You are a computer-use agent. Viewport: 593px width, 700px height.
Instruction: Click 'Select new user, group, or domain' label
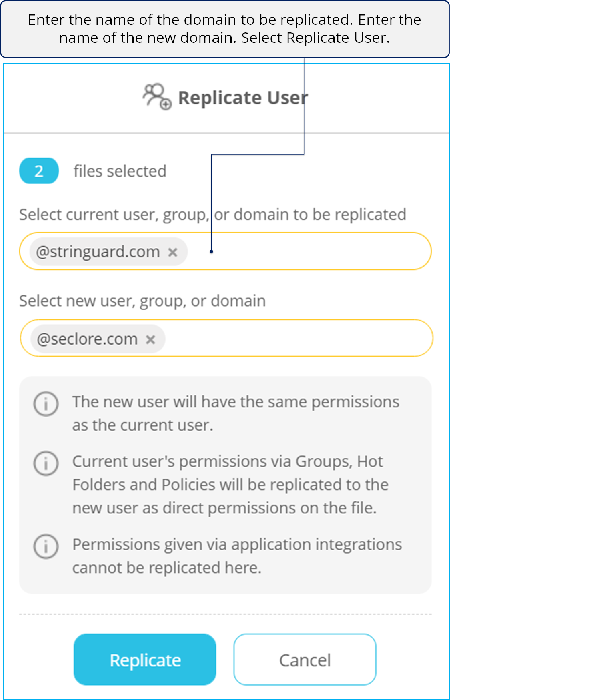click(x=142, y=301)
